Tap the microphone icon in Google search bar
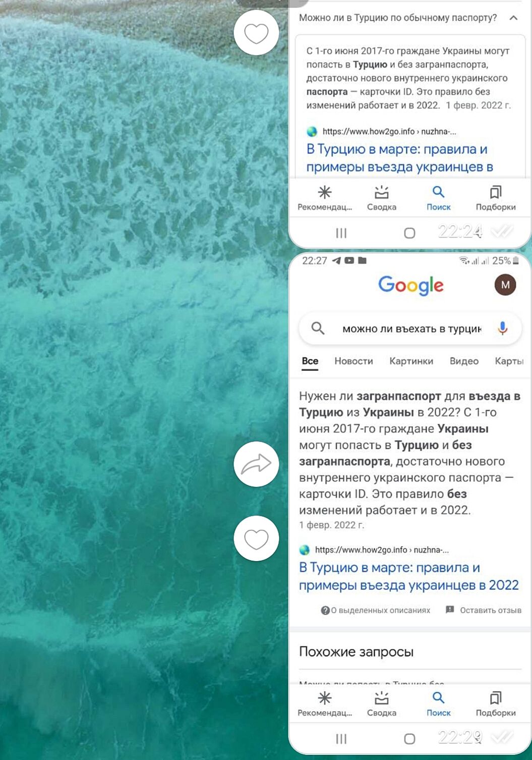Viewport: 532px width, 760px height. [x=502, y=329]
